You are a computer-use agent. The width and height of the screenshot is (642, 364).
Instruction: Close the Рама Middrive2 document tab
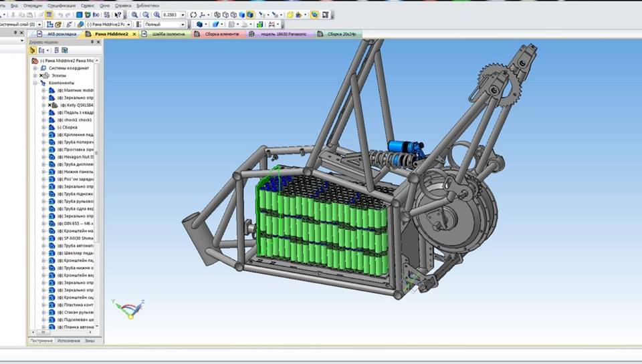134,33
